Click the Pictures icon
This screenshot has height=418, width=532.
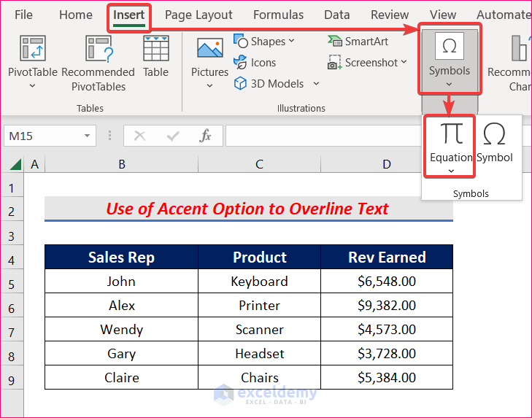(209, 50)
